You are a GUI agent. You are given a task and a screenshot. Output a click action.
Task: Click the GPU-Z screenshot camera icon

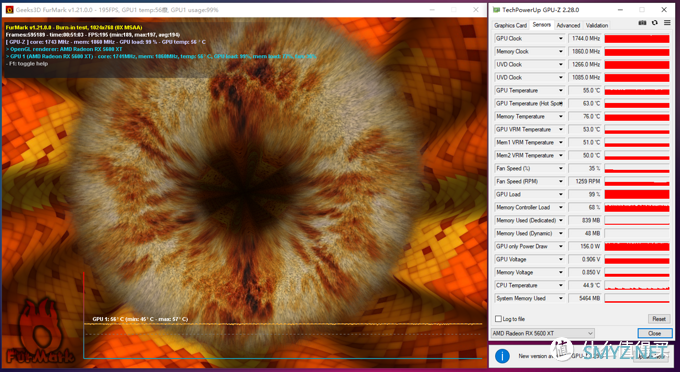point(642,23)
